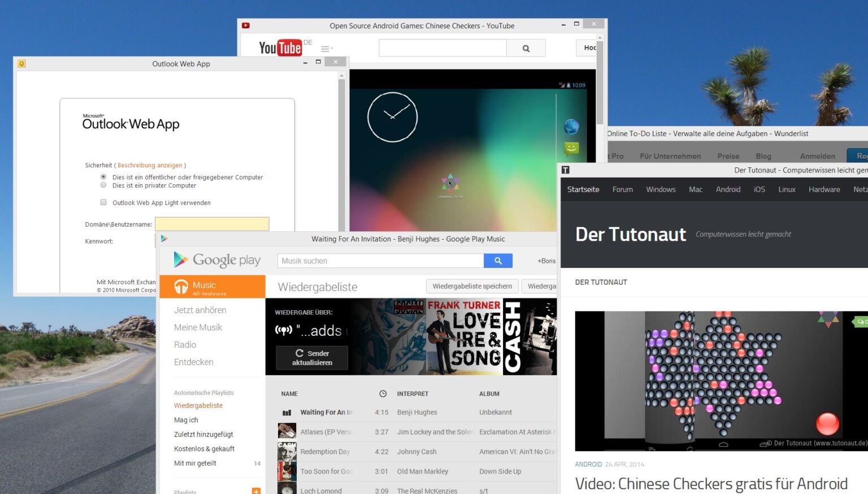Select 'Dies ist ein privater Computer'

[x=103, y=185]
